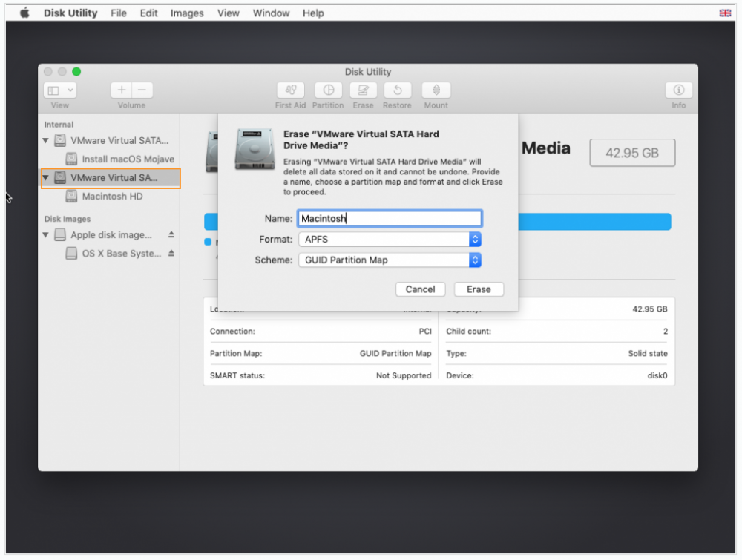Click the Macintosh HD volume icon
This screenshot has height=560, width=742.
coord(71,196)
